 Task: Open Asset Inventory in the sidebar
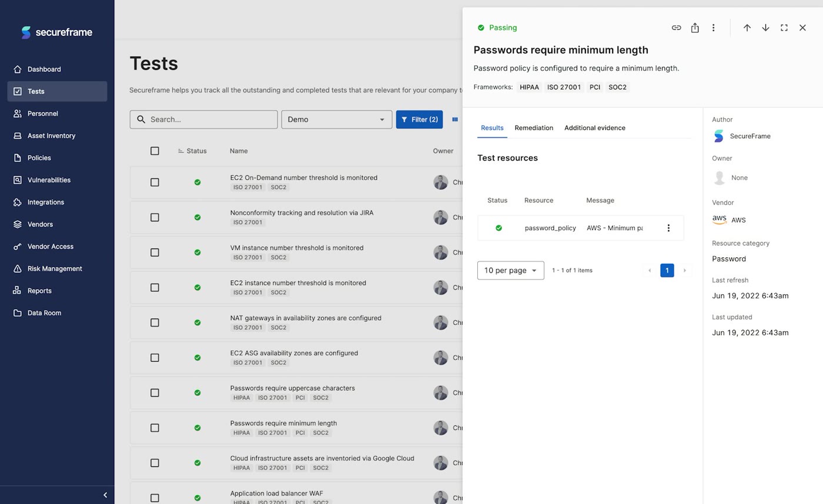click(57, 136)
